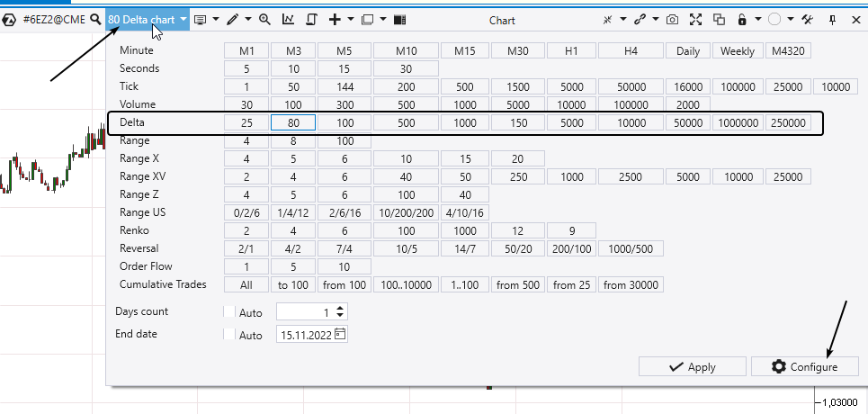Take a chart snapshot with camera icon
This screenshot has height=414, width=868.
pos(672,19)
